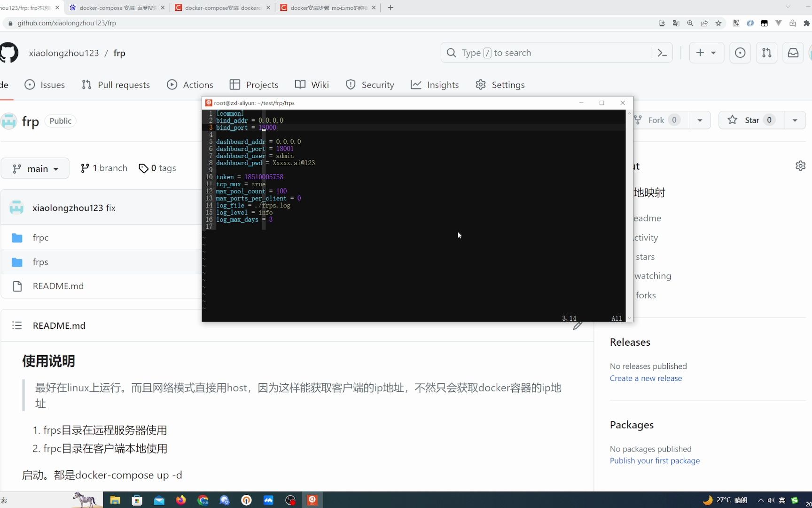Switch to 'docker安装步骤_mo石mo的博' tab
The image size is (812, 508).
click(328, 8)
